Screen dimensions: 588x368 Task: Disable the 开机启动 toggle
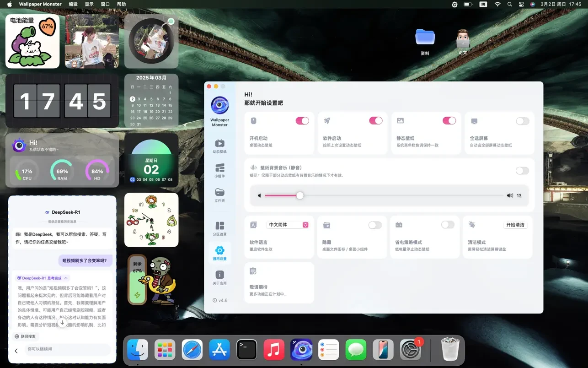(302, 121)
